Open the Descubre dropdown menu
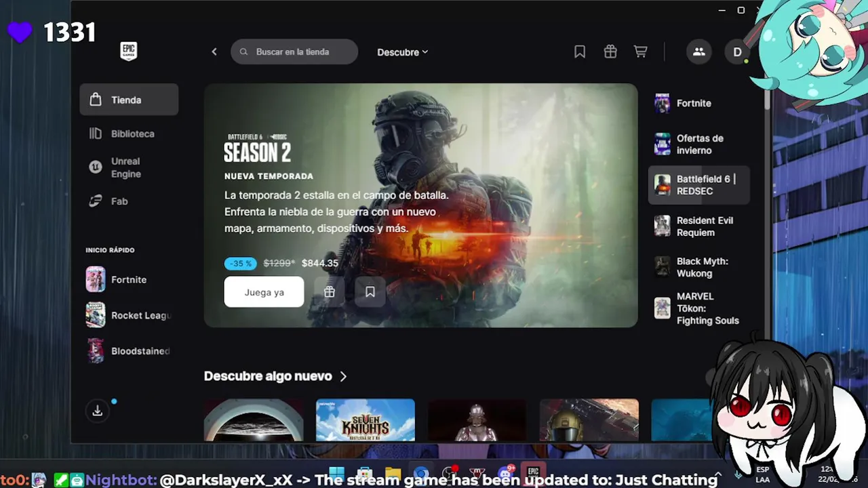The image size is (868, 488). coord(403,52)
